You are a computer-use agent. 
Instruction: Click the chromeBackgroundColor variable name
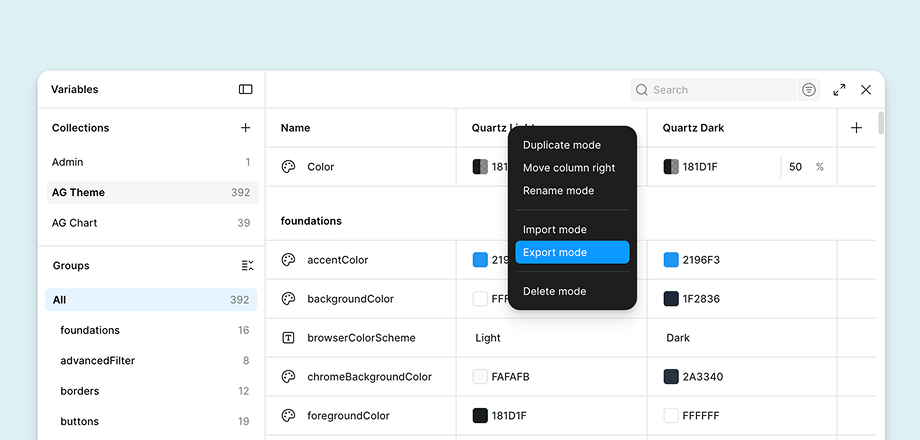(369, 377)
